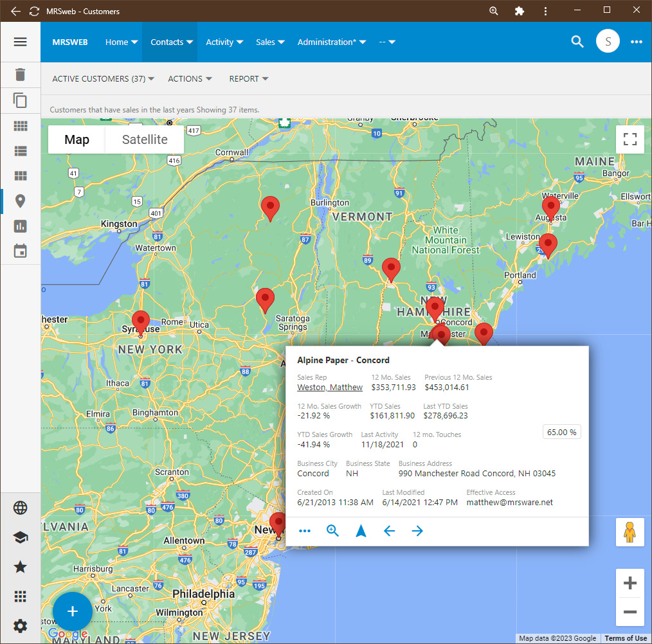Expand the -- menu dropdown

(x=386, y=42)
